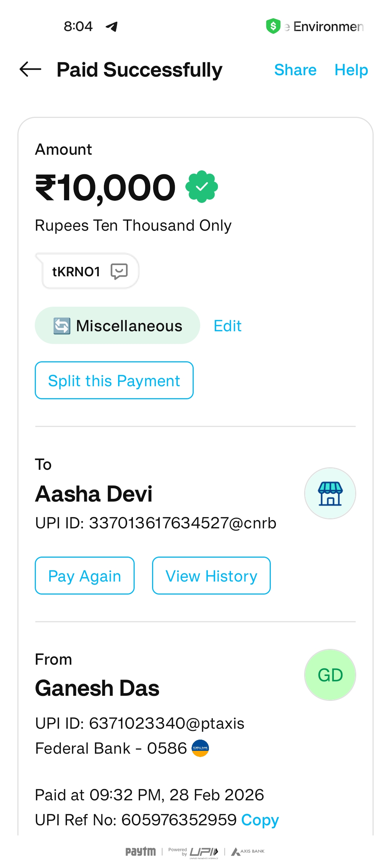This screenshot has width=391, height=868.
Task: Tap the green verified checkmark badge
Action: pyautogui.click(x=202, y=187)
